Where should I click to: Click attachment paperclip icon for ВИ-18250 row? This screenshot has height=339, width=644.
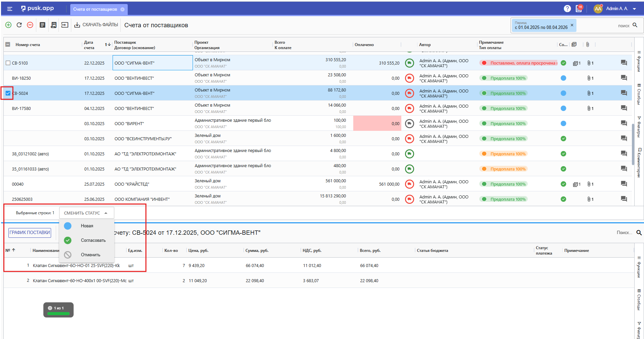[x=589, y=78]
